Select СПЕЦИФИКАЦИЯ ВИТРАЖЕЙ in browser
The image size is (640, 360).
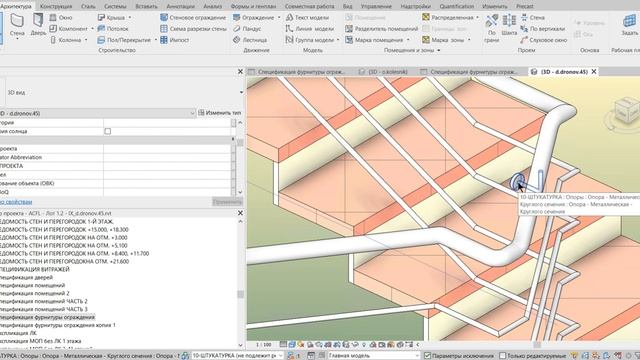coord(34,269)
